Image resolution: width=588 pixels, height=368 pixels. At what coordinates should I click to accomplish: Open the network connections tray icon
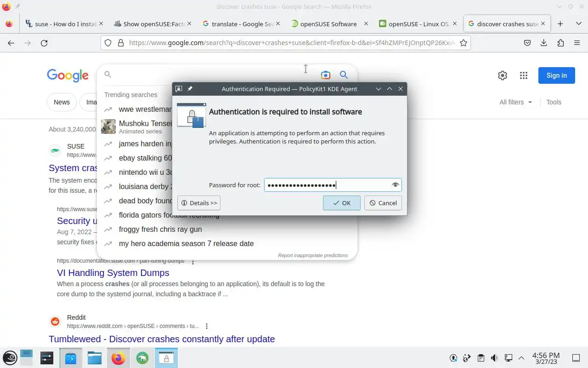508,358
